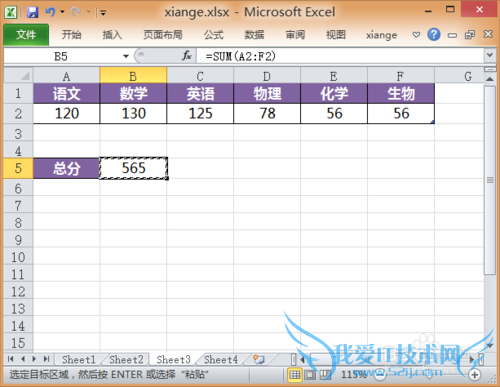Click cell with 化学 header
This screenshot has width=500, height=387.
334,93
